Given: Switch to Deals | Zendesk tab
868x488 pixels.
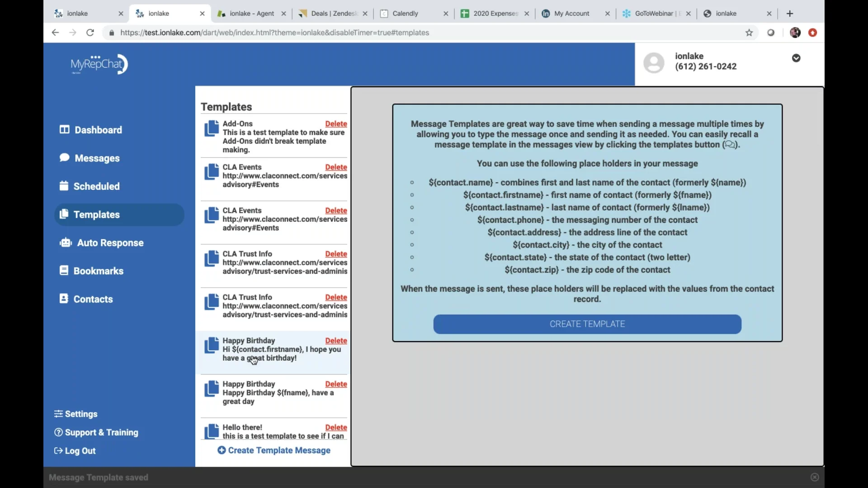Looking at the screenshot, I should pyautogui.click(x=333, y=14).
